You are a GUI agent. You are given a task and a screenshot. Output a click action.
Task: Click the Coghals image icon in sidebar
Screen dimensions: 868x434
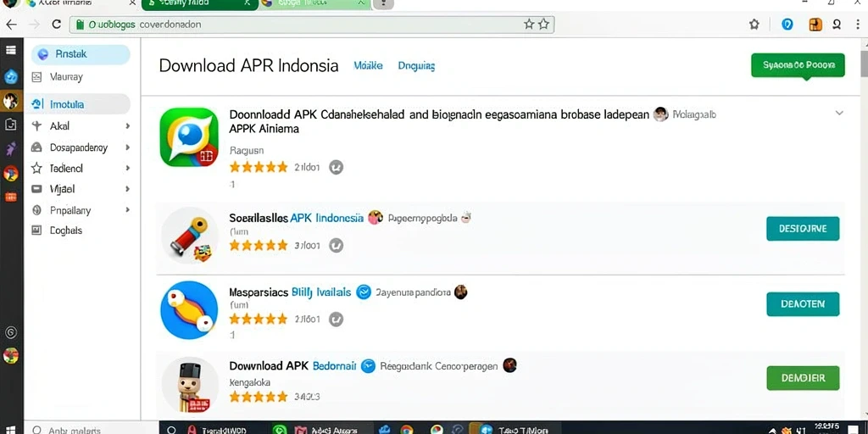37,231
